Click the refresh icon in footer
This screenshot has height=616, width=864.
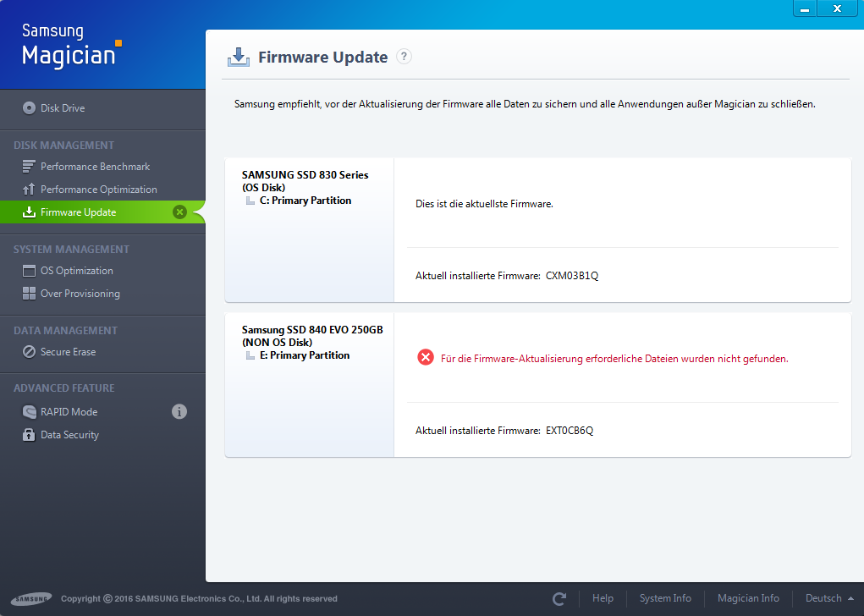pos(559,599)
